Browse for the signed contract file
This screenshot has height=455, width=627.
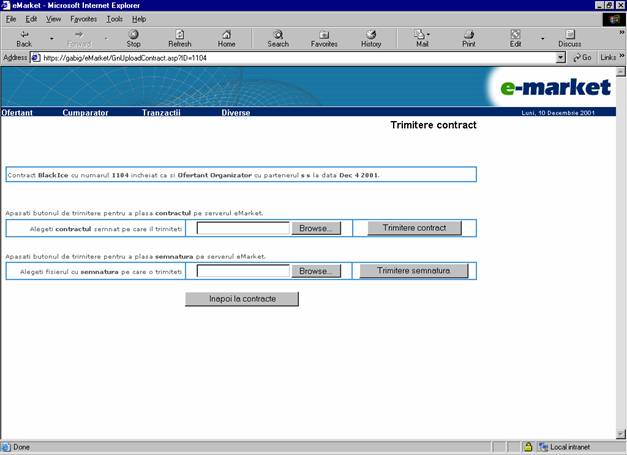(x=319, y=228)
